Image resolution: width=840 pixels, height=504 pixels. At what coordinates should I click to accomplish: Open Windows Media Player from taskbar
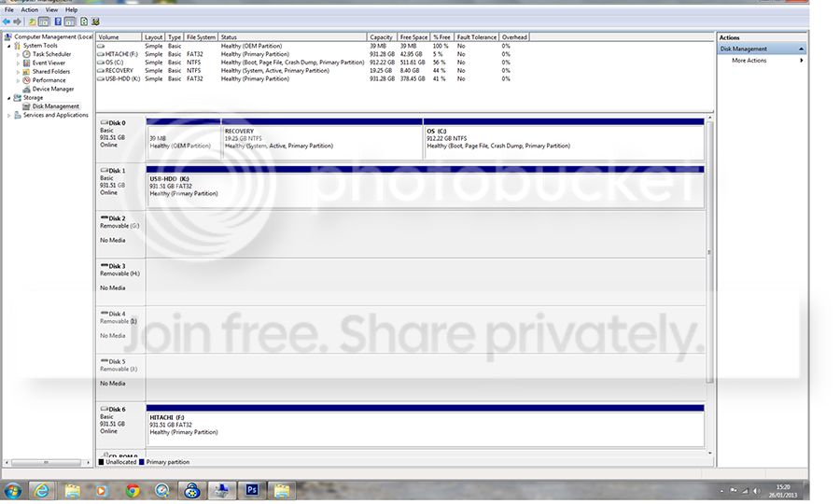102,491
